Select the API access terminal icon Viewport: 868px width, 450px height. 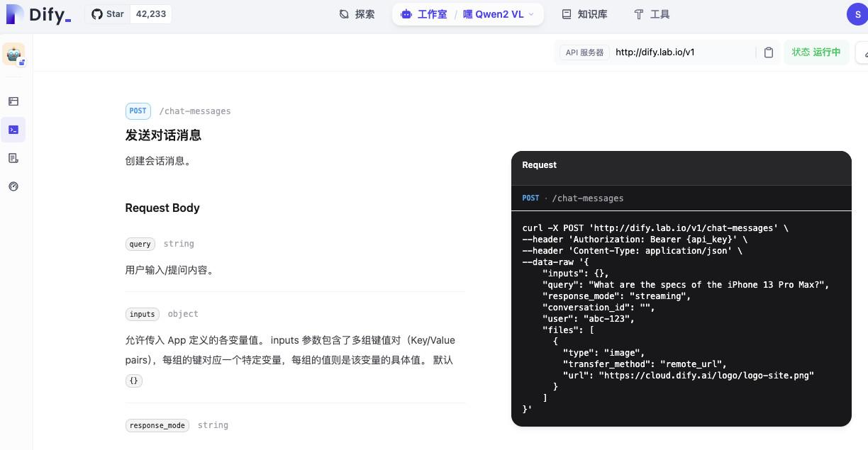pyautogui.click(x=13, y=130)
